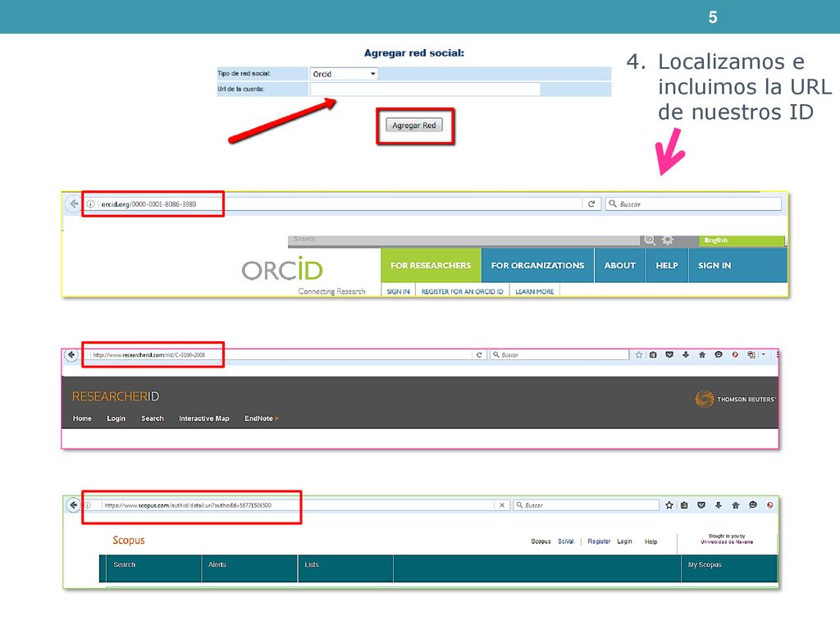Viewport: 840px width, 630px height.
Task: Click chat bubble icon in ResearcherID browser
Action: [x=719, y=354]
